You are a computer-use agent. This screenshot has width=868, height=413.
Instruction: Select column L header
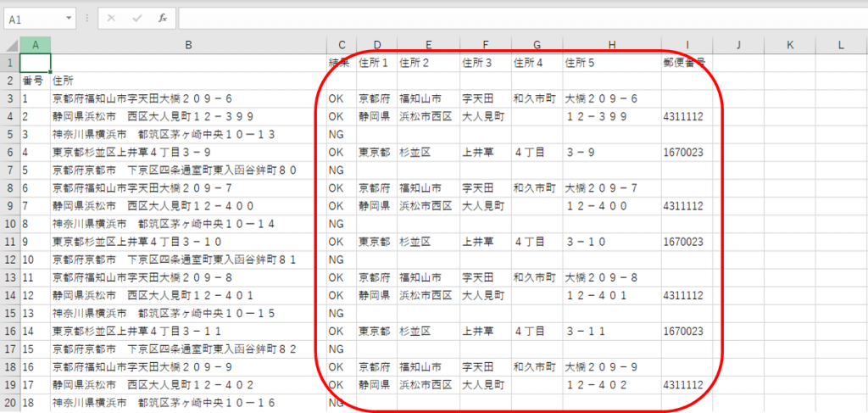pyautogui.click(x=841, y=46)
